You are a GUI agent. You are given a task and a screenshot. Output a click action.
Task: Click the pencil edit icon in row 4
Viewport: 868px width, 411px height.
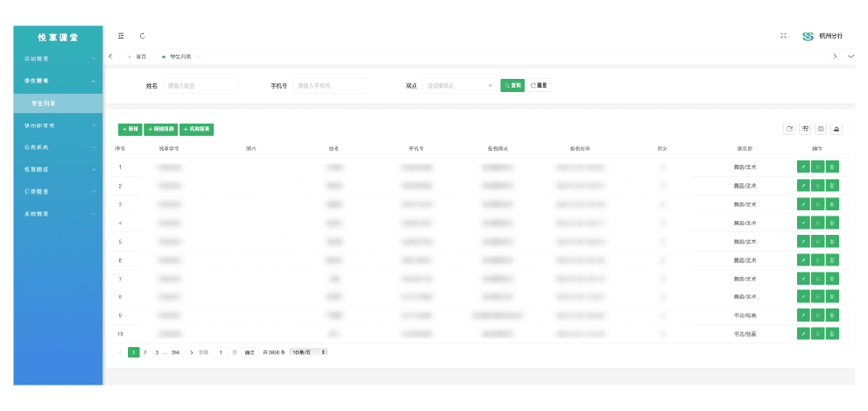[803, 223]
